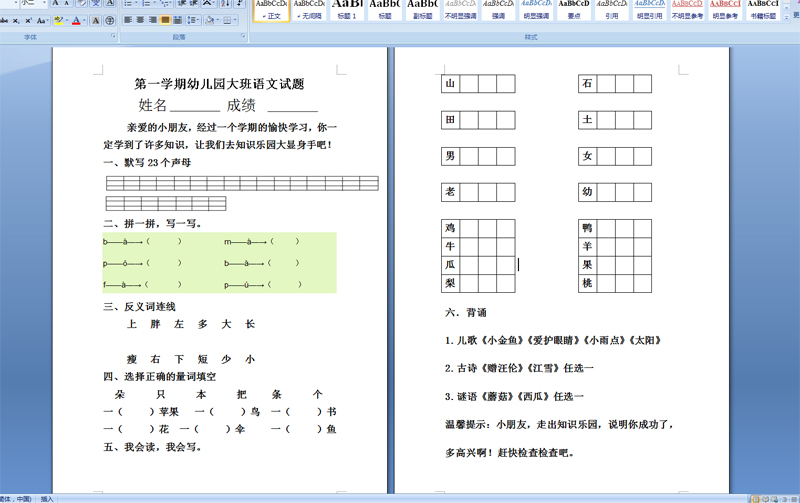800x503 pixels.
Task: Open borders dropdown arrow
Action: tap(235, 20)
